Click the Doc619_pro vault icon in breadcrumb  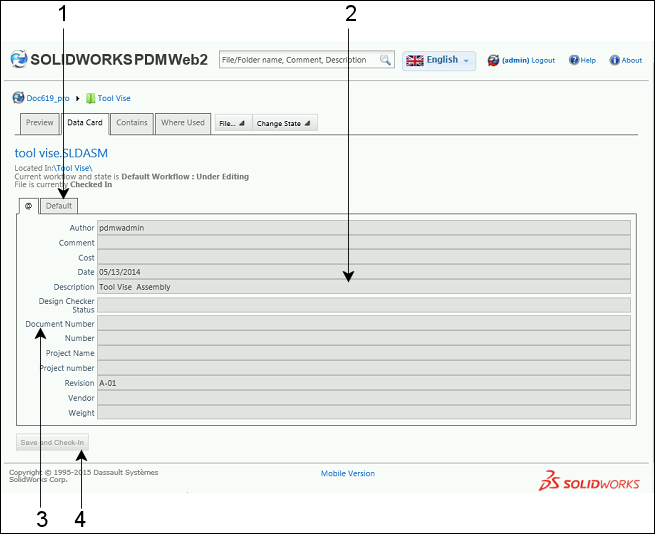(x=18, y=98)
